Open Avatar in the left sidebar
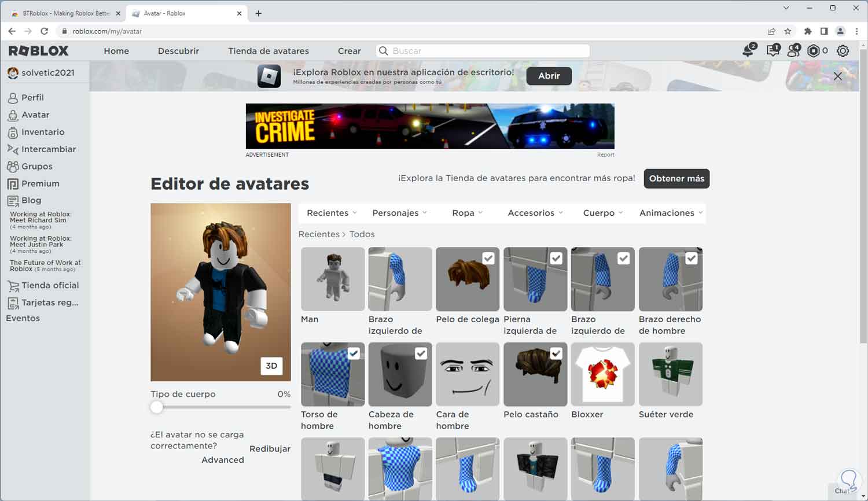Image resolution: width=868 pixels, height=501 pixels. 35,115
